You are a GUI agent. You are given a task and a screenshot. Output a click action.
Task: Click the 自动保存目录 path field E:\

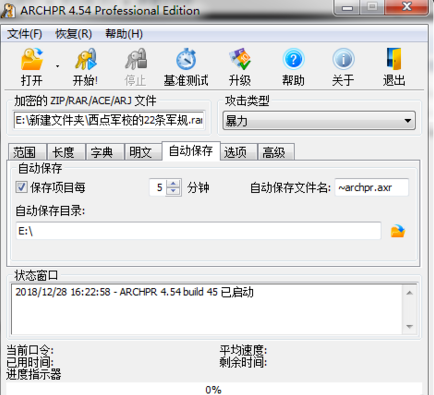click(198, 231)
